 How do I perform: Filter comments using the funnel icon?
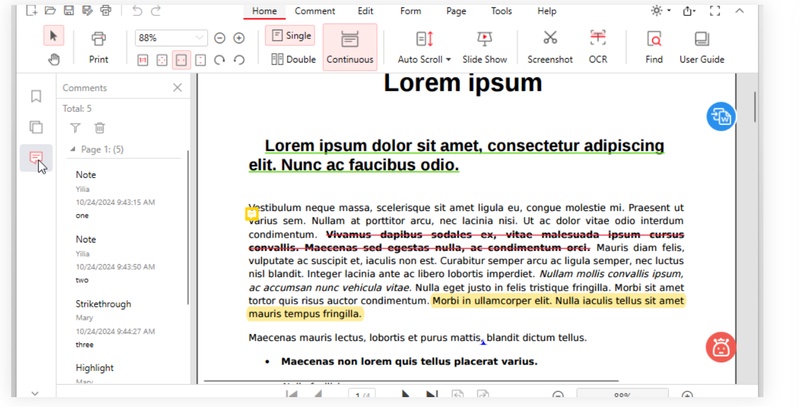coord(75,128)
